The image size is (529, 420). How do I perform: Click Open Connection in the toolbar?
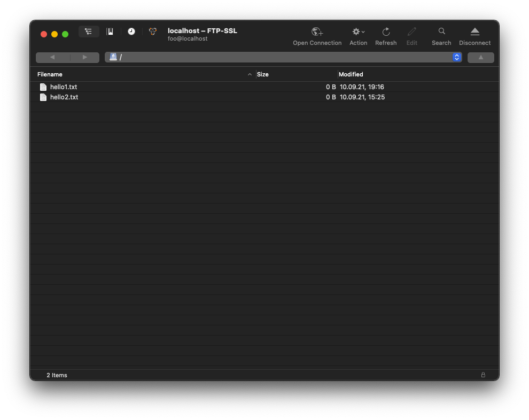[x=317, y=32]
